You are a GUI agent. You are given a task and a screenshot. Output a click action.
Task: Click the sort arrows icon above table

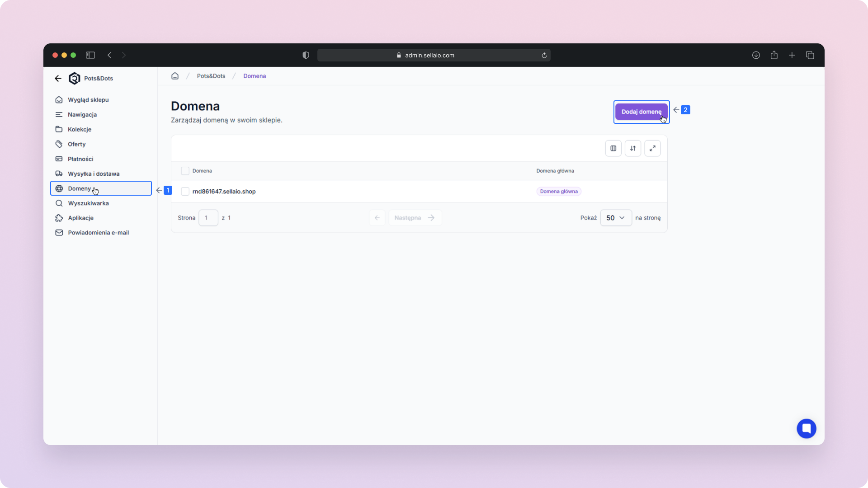coord(632,148)
